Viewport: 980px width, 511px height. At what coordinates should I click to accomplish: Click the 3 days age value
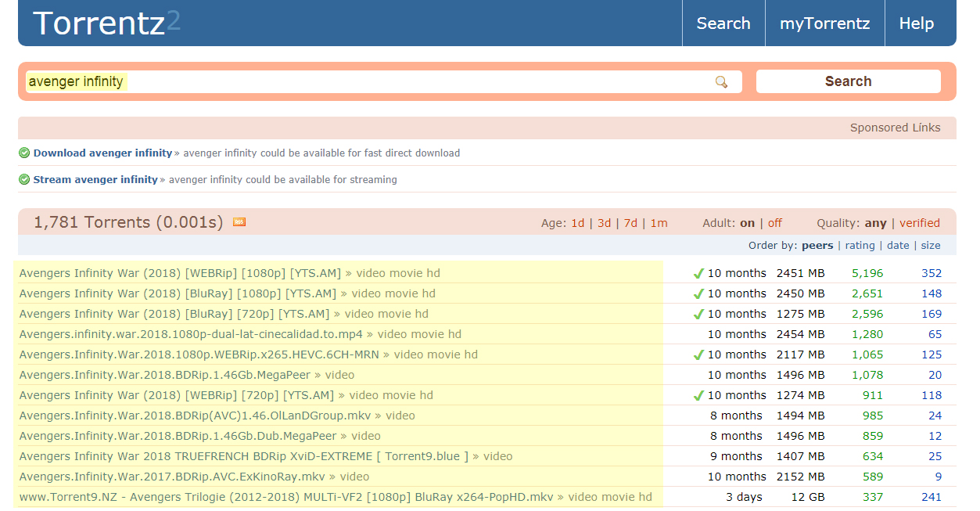pos(744,497)
